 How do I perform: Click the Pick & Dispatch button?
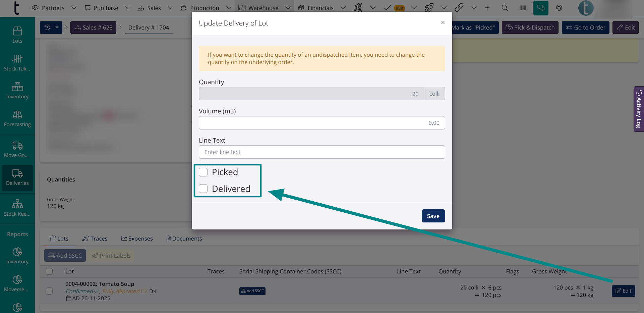tap(530, 28)
